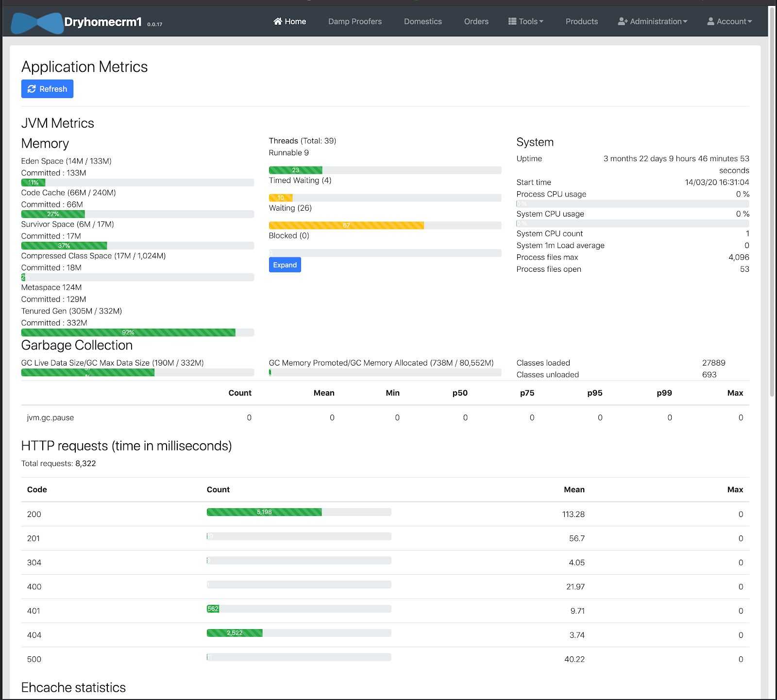Navigate to the Orders page
The height and width of the screenshot is (700, 777).
pyautogui.click(x=476, y=21)
